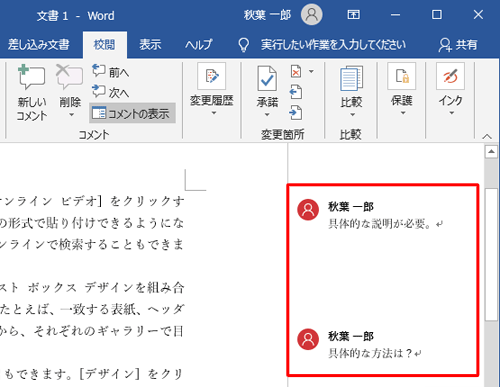
Task: Click the user account avatar in title bar
Action: point(312,15)
